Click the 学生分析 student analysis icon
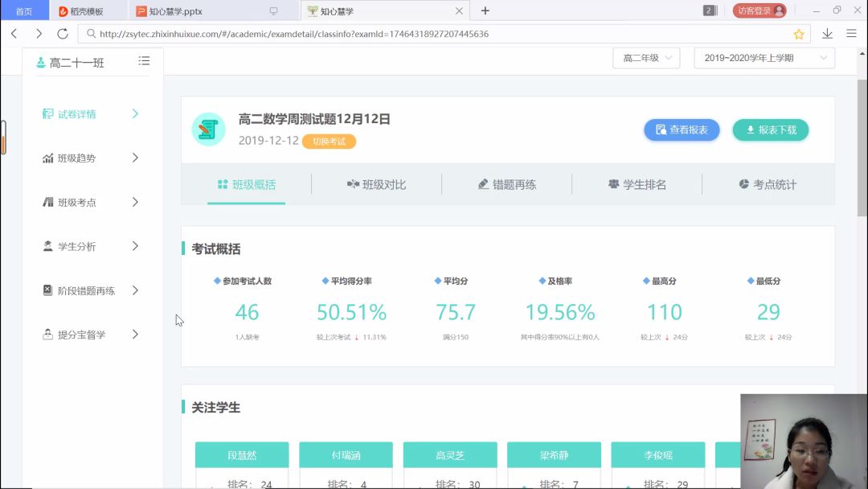The width and height of the screenshot is (868, 489). click(50, 246)
